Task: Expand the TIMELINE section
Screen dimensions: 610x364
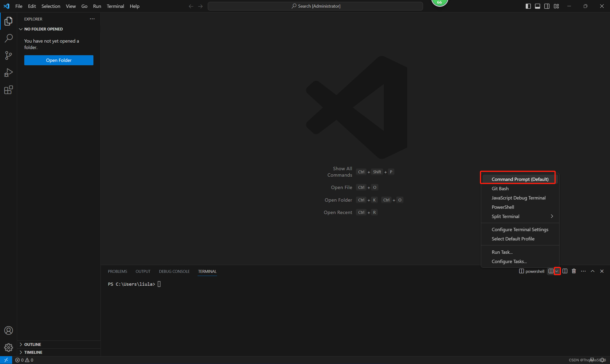Action: (33, 352)
